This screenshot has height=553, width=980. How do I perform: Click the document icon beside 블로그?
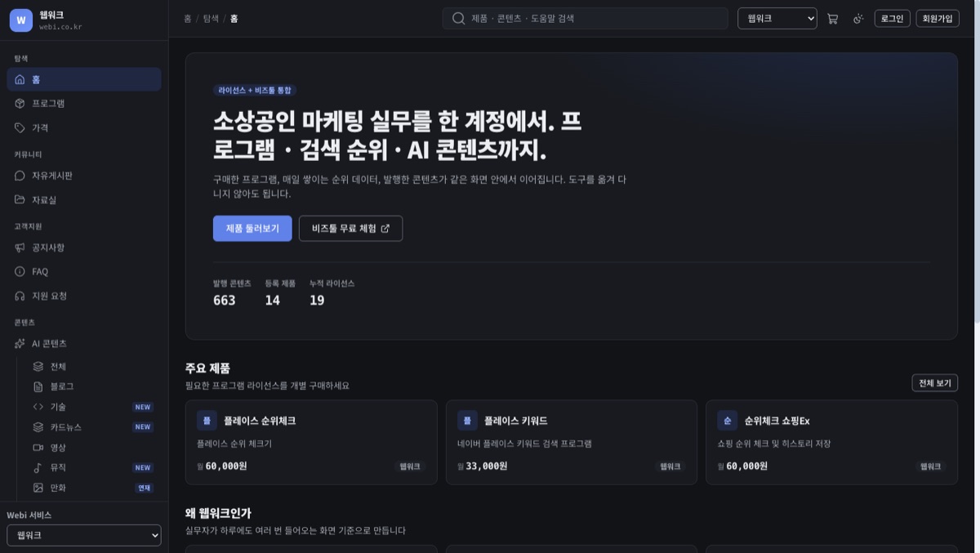click(x=38, y=386)
